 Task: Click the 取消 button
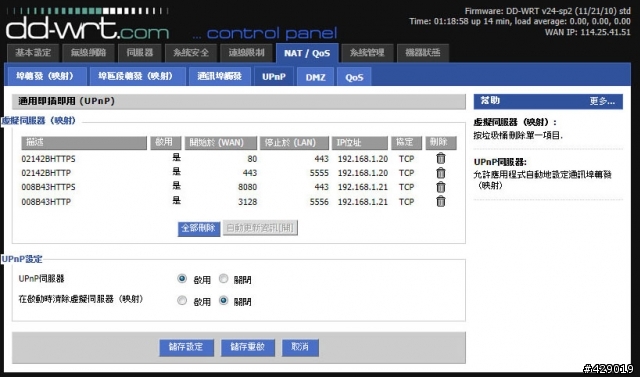[300, 347]
